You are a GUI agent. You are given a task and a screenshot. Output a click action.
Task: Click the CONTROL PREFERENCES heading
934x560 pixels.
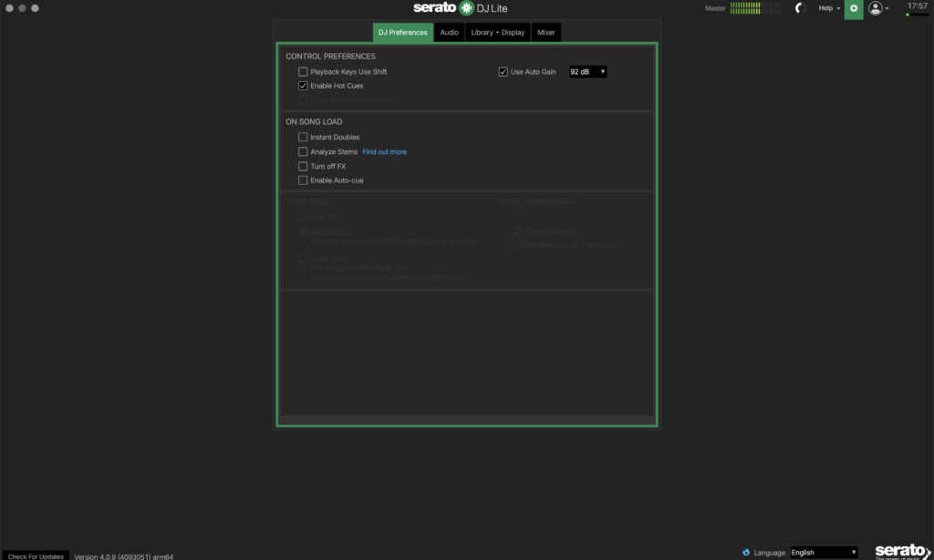click(x=330, y=56)
